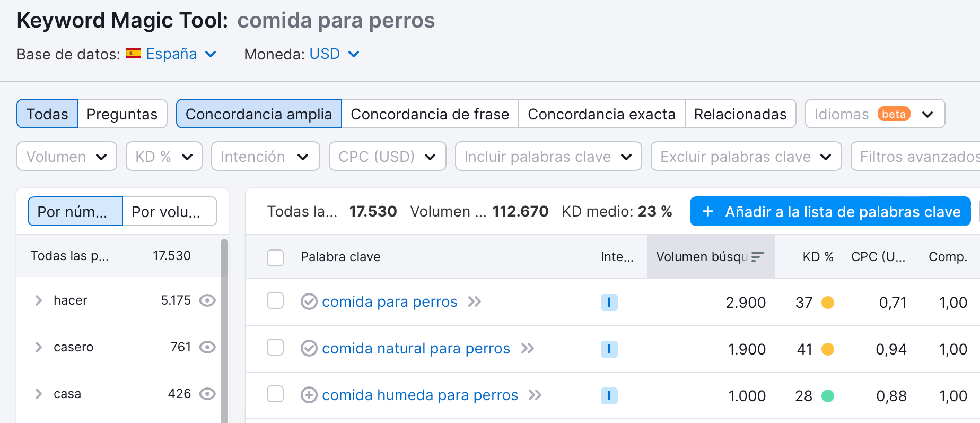Viewport: 980px width, 423px height.
Task: Click the plus icon beside comida humeda para perros
Action: (x=309, y=395)
